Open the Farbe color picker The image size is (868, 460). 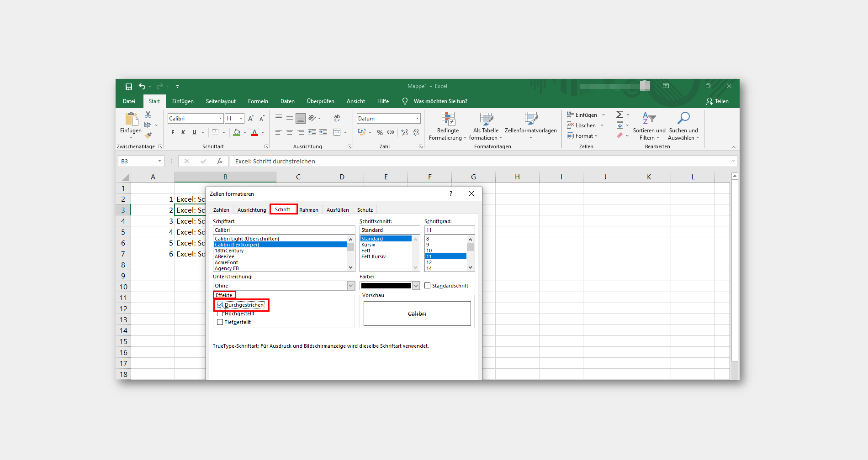pyautogui.click(x=390, y=286)
